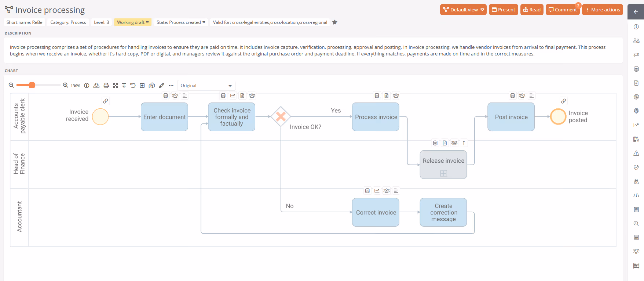The height and width of the screenshot is (281, 644).
Task: Click link icon above Invoice received event
Action: click(106, 101)
